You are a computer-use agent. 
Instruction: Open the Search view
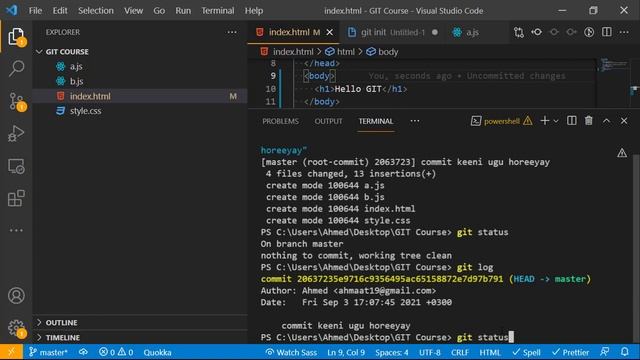pos(16,68)
